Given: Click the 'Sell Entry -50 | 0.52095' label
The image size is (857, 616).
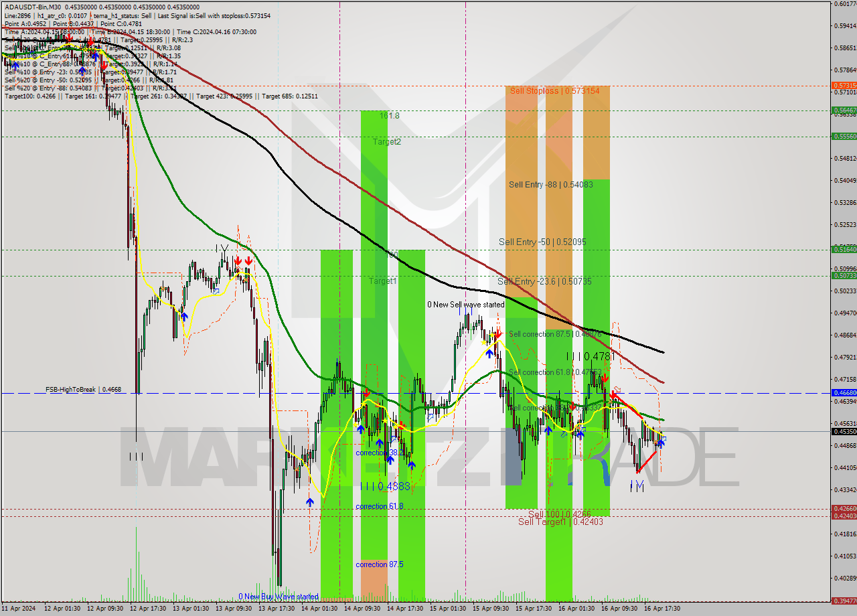Looking at the screenshot, I should click(542, 242).
